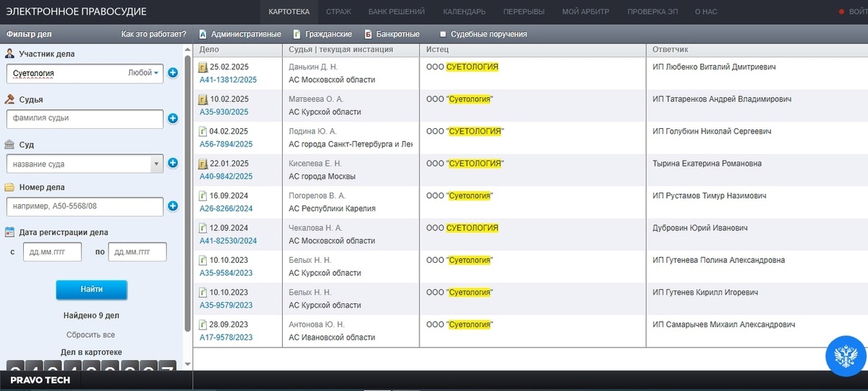Image resolution: width=868 pixels, height=391 pixels.
Task: Click defendant ИП Любенко Виталий Дмитриевич
Action: tap(714, 67)
